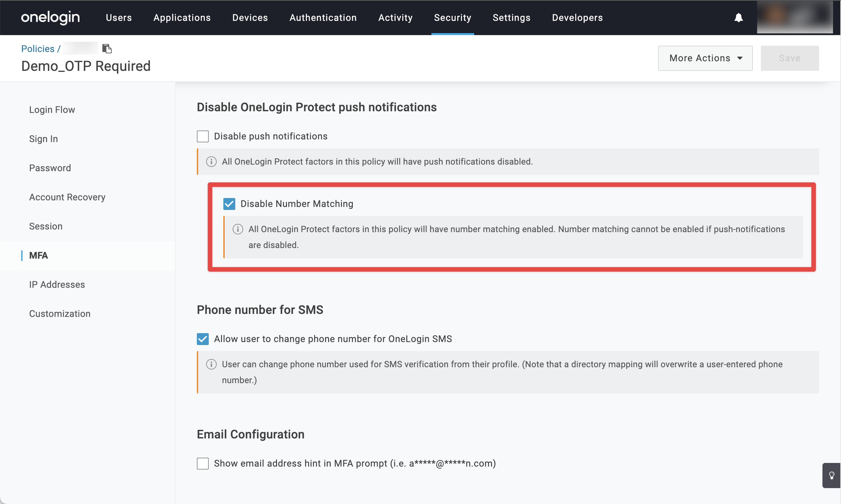Click the Phone number for SMS heading
This screenshot has width=841, height=504.
click(259, 310)
